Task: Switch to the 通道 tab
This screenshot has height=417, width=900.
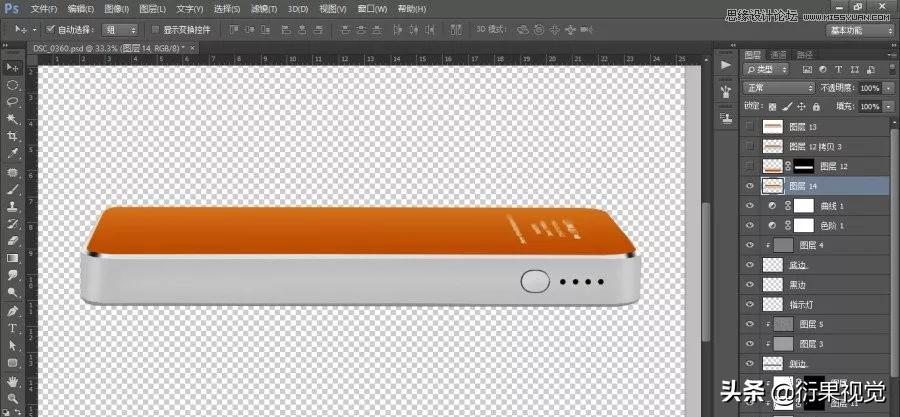Action: pyautogui.click(x=778, y=55)
